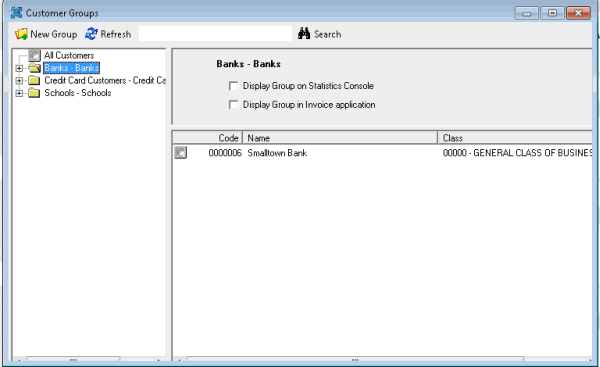
Task: Click the Refresh arrows icon
Action: pyautogui.click(x=91, y=34)
